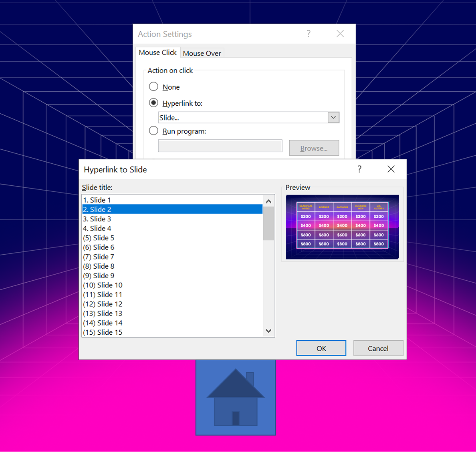
Task: Cancel the Hyperlink to Slide dialog
Action: click(378, 348)
